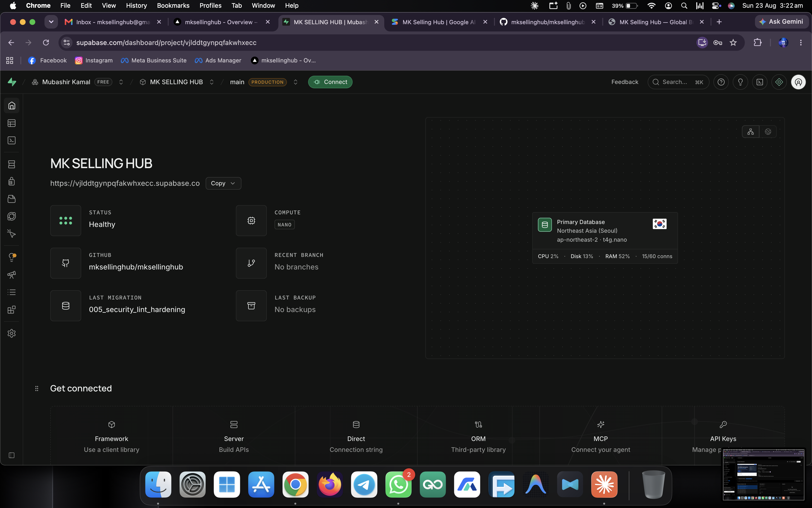Open Edge Functions from the sidebar

pyautogui.click(x=12, y=216)
